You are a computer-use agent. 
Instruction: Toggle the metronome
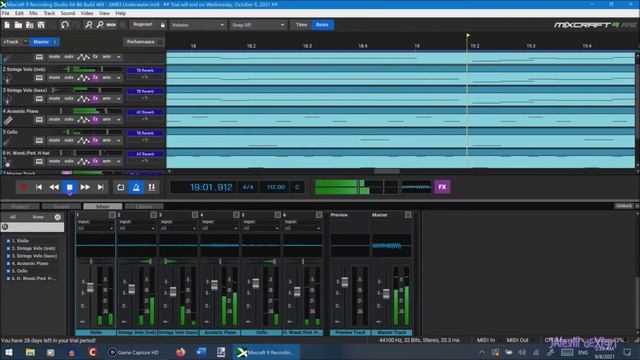136,187
